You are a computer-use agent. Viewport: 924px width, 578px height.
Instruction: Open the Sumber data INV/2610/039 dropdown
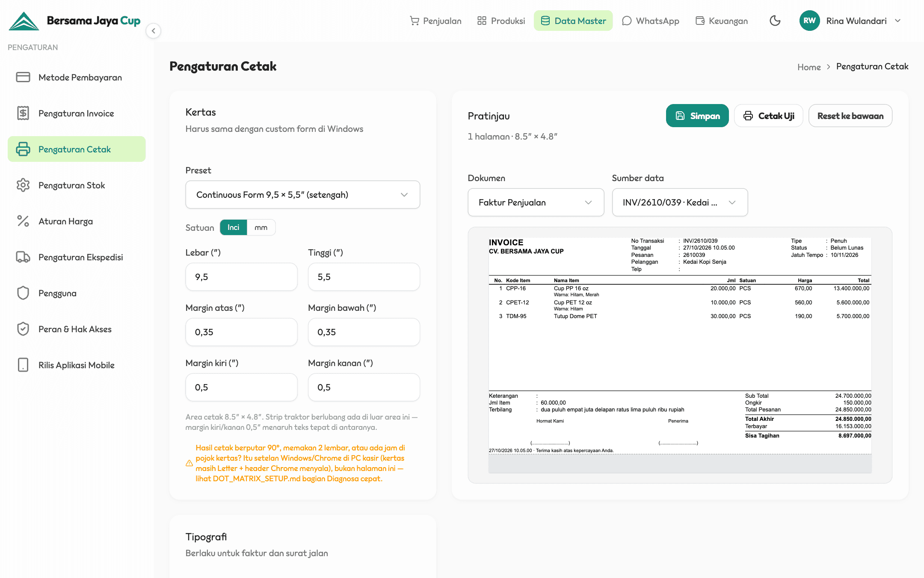tap(680, 203)
